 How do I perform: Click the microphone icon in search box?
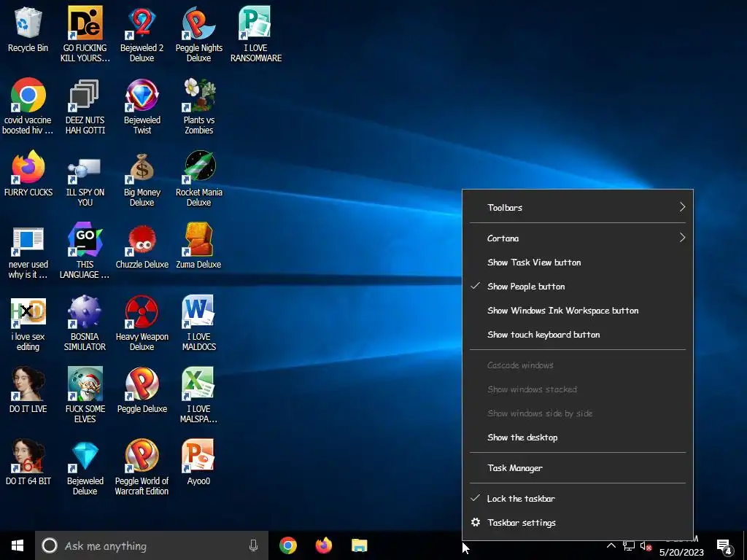[253, 545]
